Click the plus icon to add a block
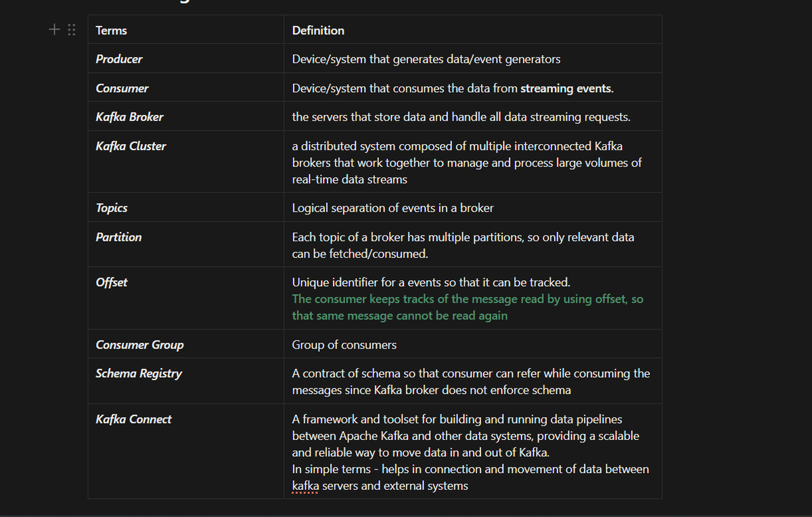Image resolution: width=812 pixels, height=517 pixels. tap(55, 30)
